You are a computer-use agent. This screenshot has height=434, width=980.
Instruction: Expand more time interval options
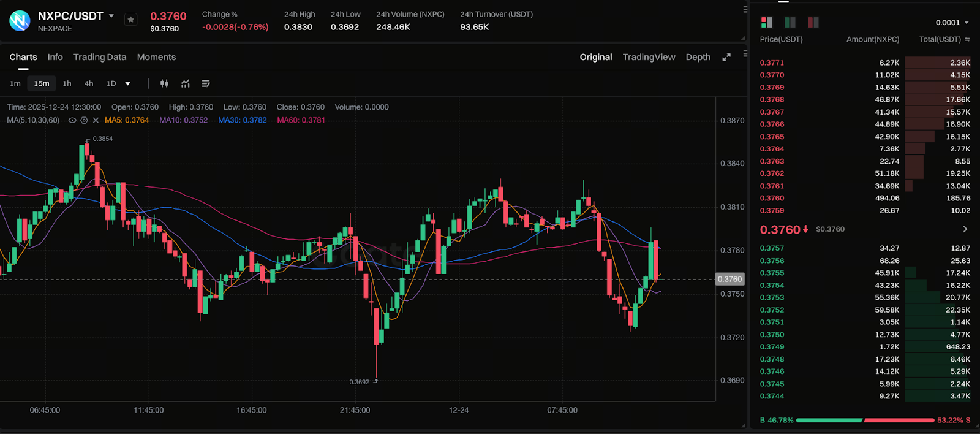[x=127, y=83]
